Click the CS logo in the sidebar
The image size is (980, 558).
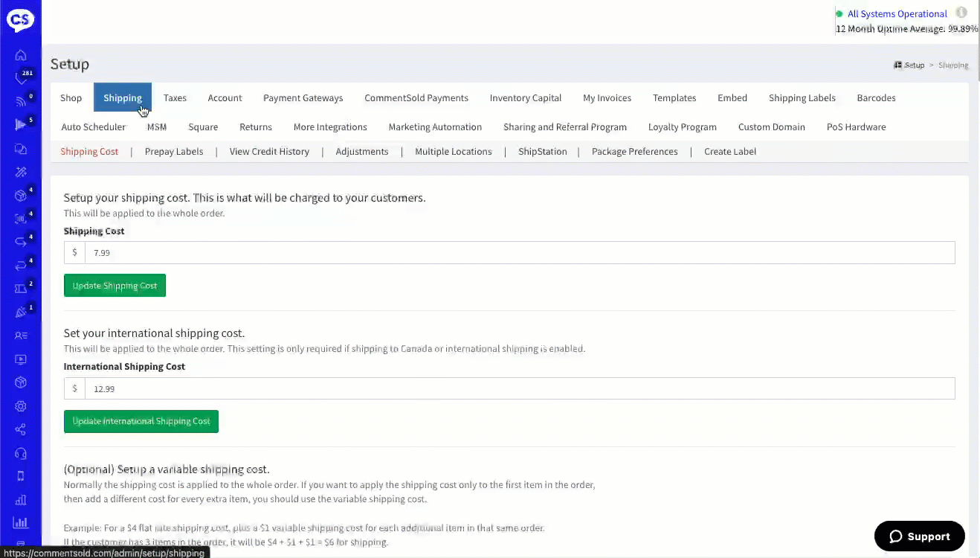pos(20,20)
